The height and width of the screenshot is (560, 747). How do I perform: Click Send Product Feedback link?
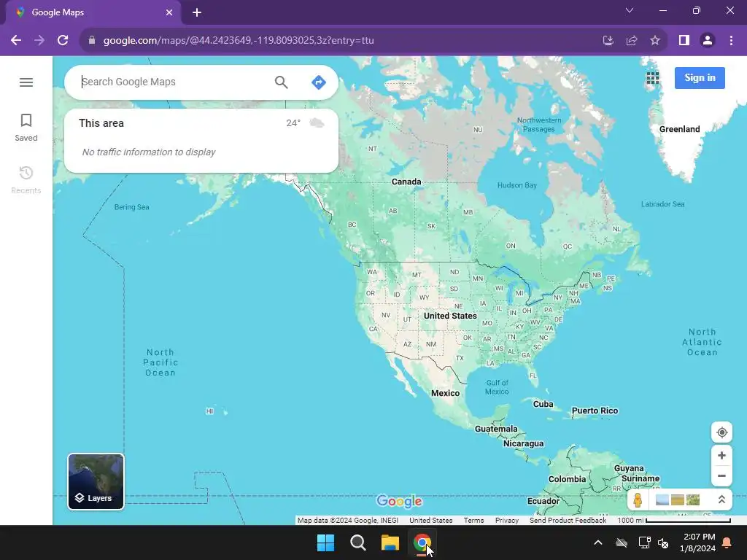coord(568,521)
